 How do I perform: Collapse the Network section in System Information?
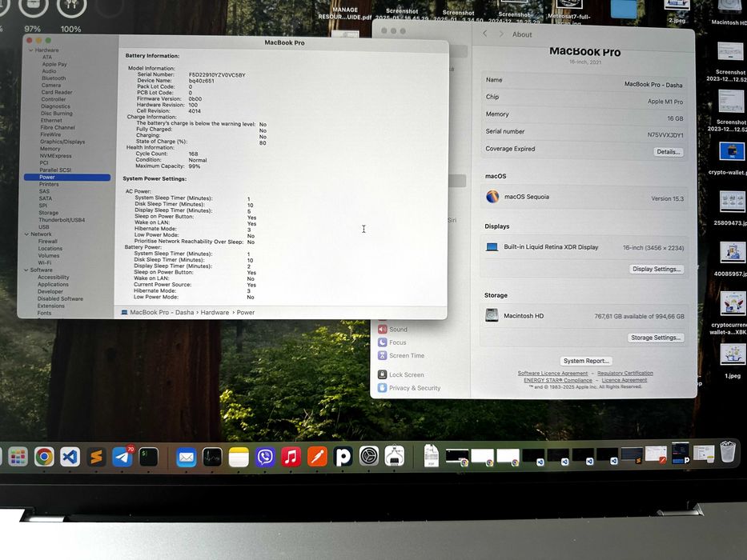coord(26,234)
